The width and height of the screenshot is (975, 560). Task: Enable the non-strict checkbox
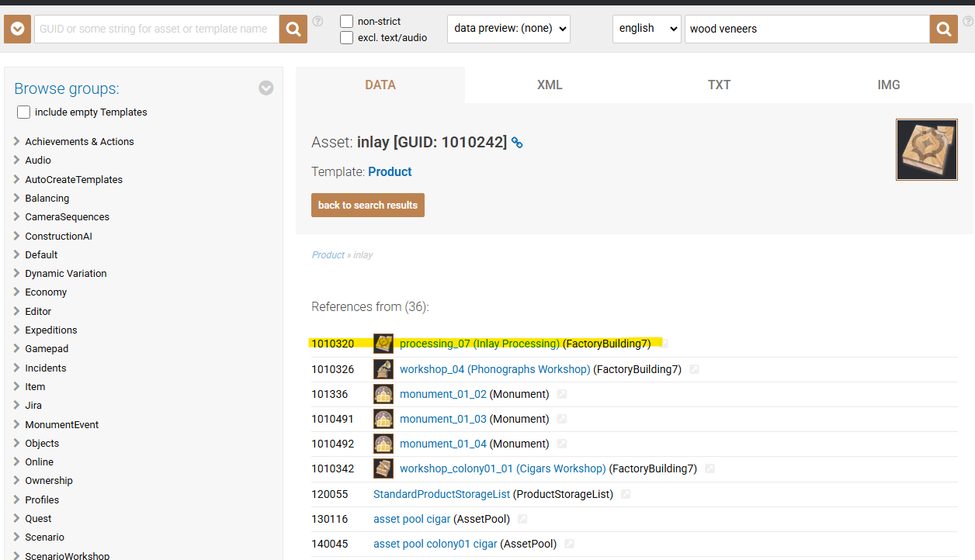click(347, 22)
